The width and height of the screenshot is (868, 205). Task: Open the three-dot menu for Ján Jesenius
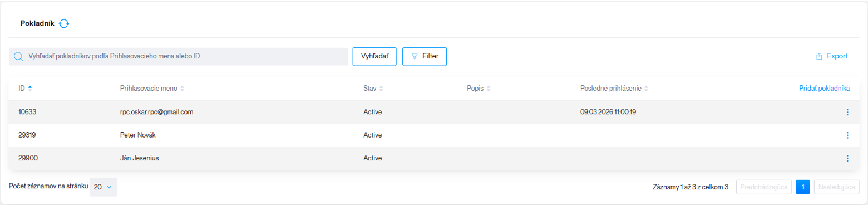[x=847, y=158]
